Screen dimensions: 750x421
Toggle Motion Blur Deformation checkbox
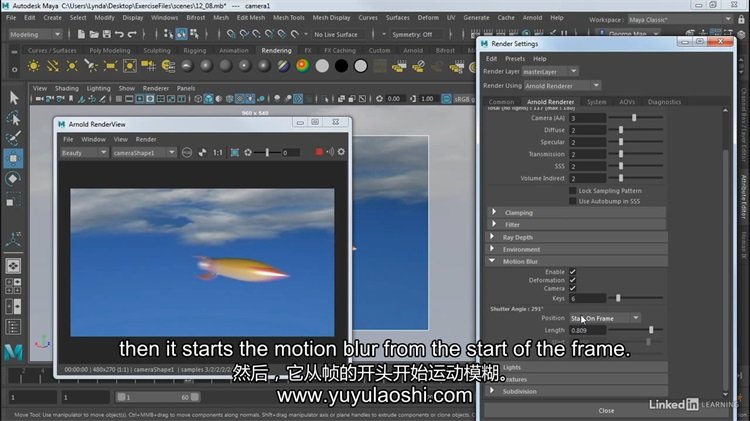point(573,280)
